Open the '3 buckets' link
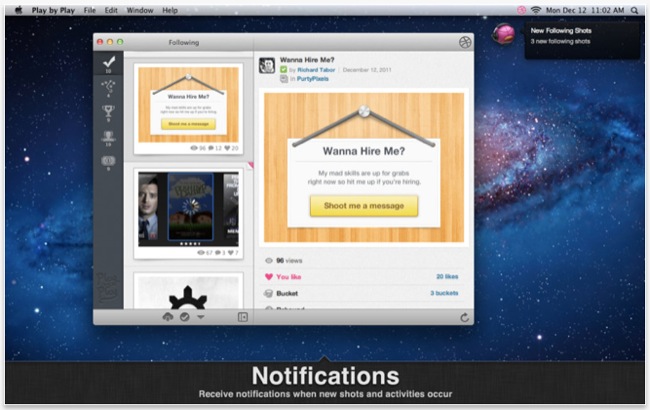This screenshot has height=410, width=650. [x=445, y=293]
